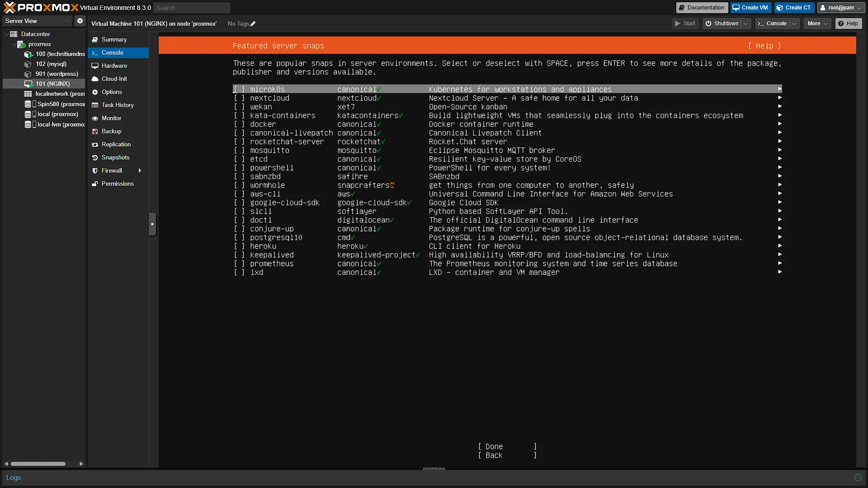This screenshot has width=868, height=488.
Task: Open the Permissions section
Action: [118, 183]
